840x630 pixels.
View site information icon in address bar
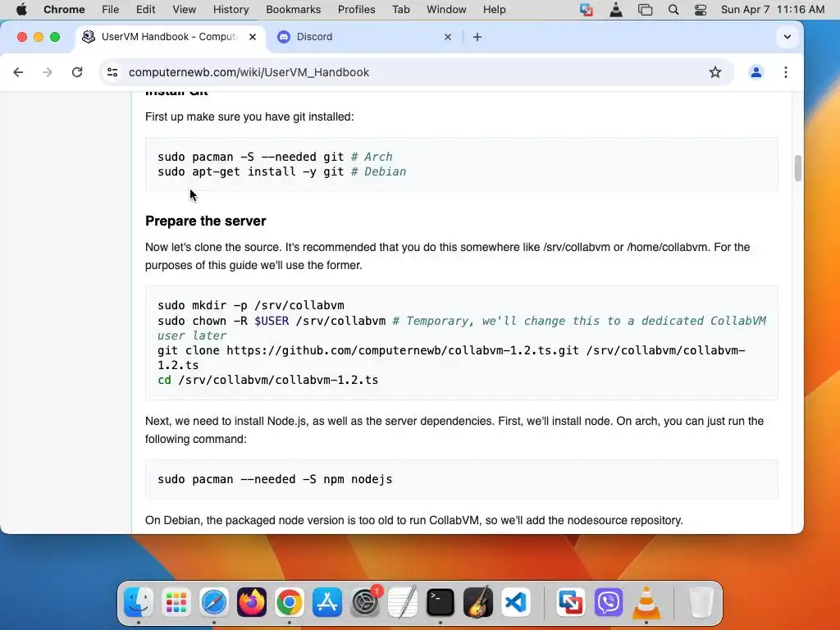(x=112, y=72)
